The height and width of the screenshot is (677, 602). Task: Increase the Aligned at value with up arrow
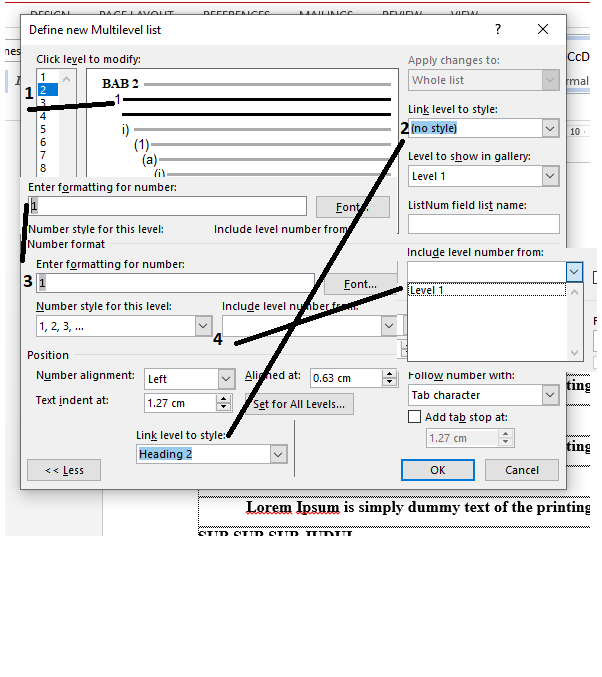tap(391, 374)
